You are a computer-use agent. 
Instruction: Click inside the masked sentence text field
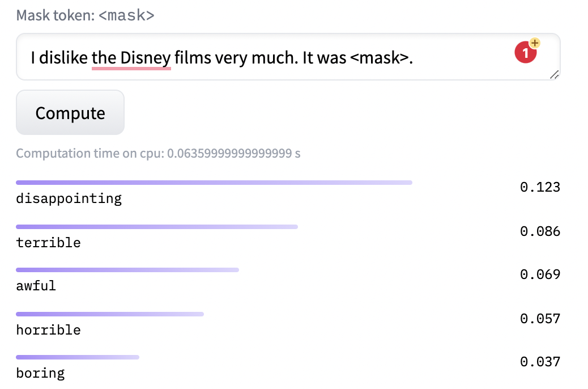pyautogui.click(x=288, y=57)
